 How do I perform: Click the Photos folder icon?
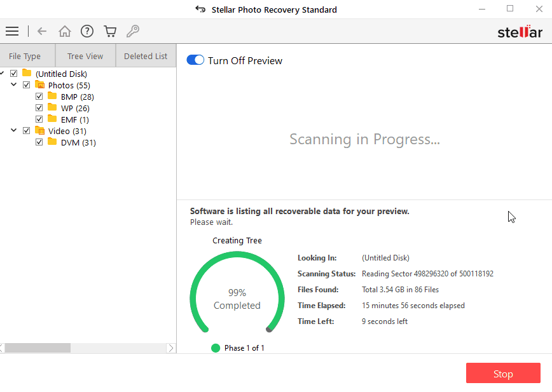click(x=40, y=84)
